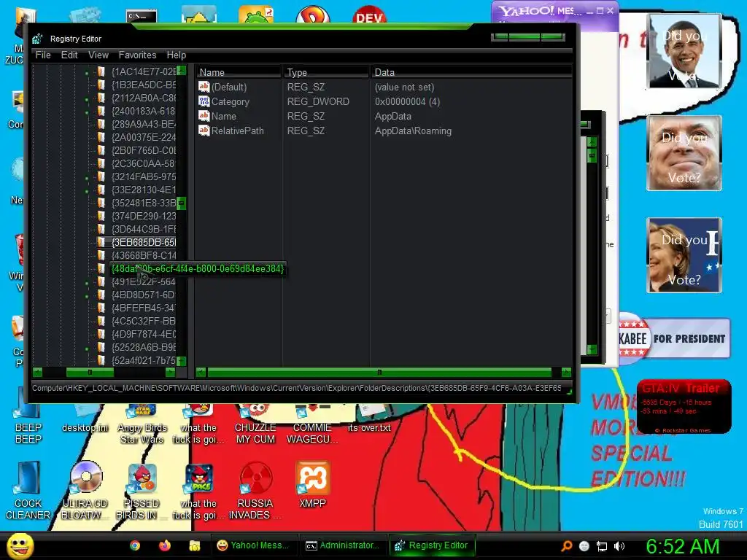Screen dimensions: 747x560
Task: Click the 6:52 AM taskbar clock
Action: tap(682, 546)
